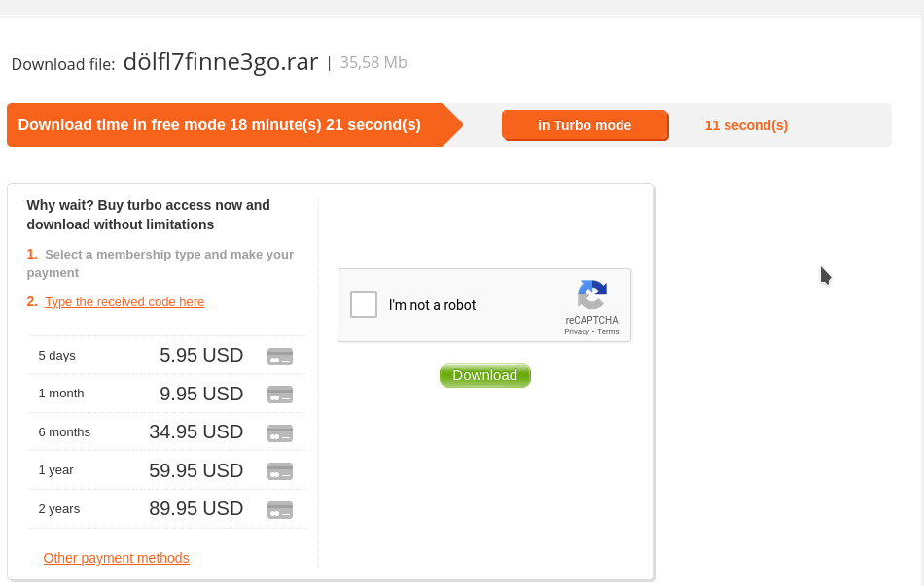Click the green Download button

pyautogui.click(x=484, y=375)
